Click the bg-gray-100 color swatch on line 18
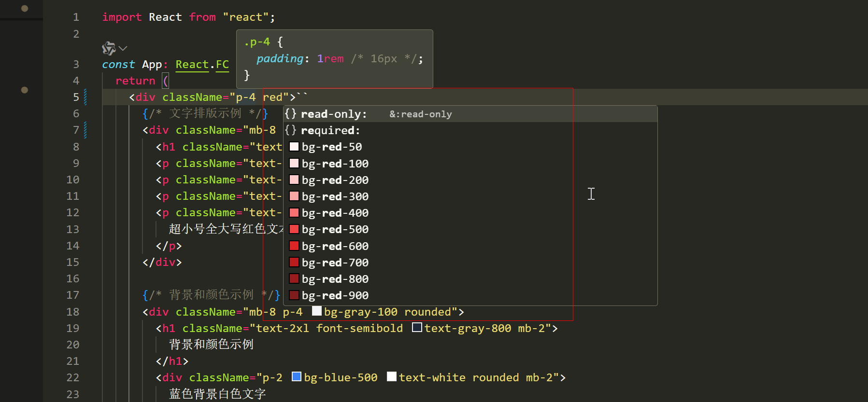 point(317,311)
